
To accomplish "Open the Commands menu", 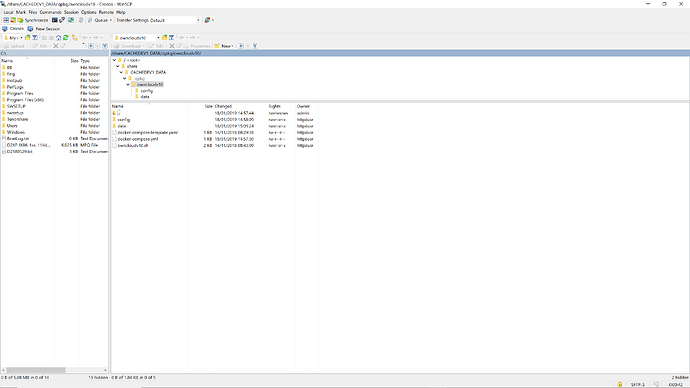I will coord(51,12).
